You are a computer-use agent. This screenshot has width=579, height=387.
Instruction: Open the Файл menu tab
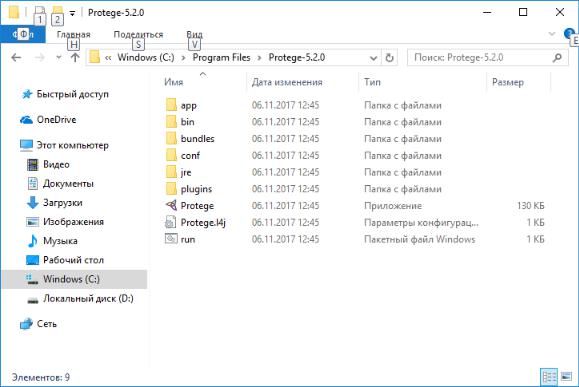point(23,34)
